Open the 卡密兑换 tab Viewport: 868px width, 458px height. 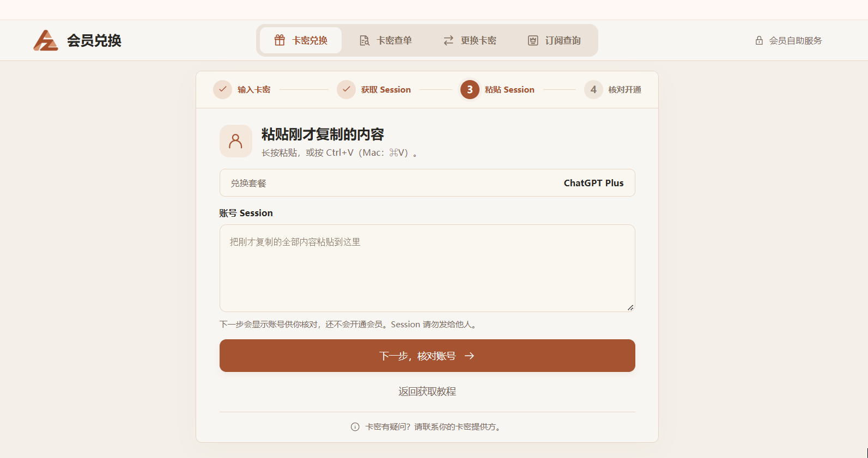(x=301, y=40)
